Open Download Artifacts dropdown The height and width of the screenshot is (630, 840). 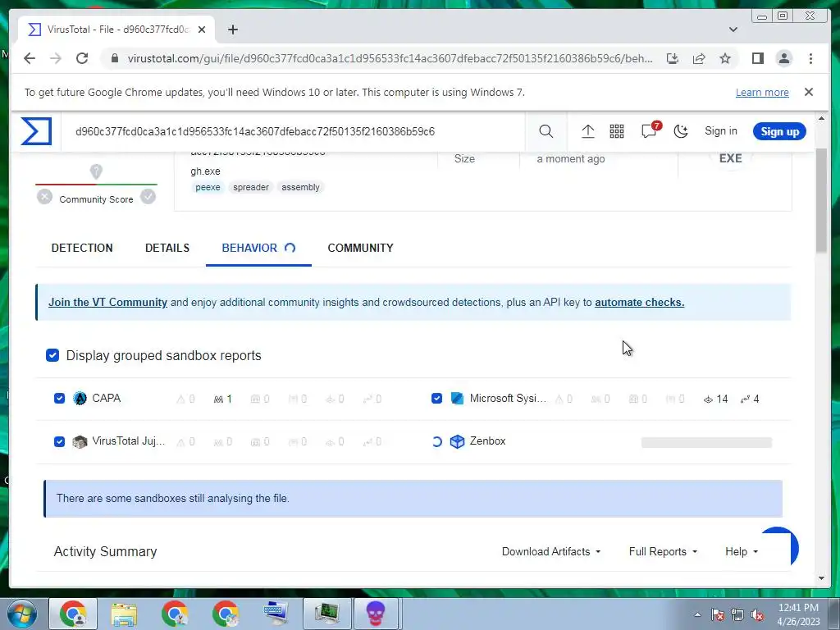551,551
